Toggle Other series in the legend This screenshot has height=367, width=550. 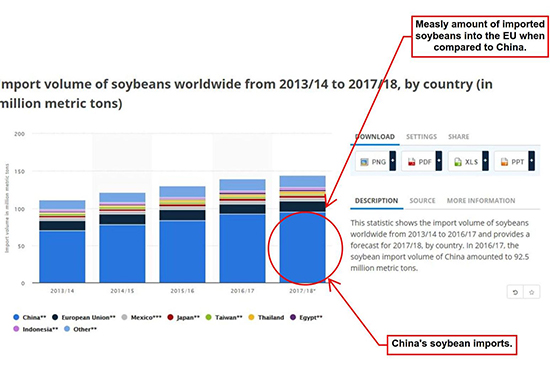click(x=80, y=329)
